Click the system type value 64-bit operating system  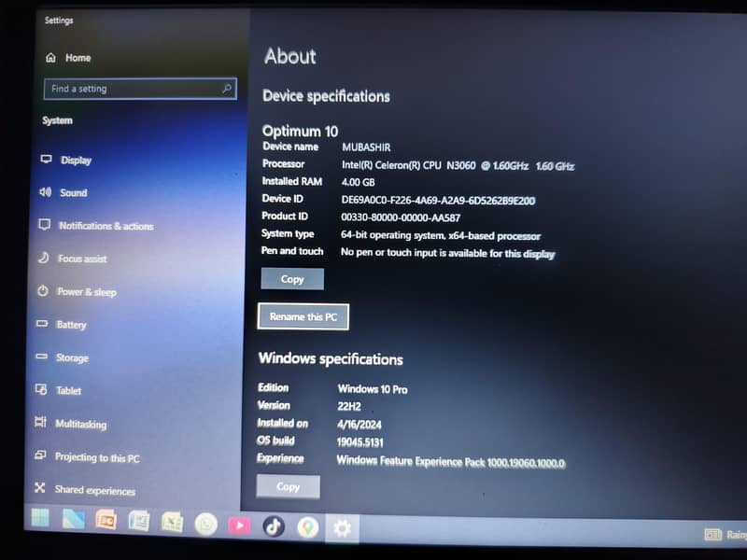coord(441,235)
